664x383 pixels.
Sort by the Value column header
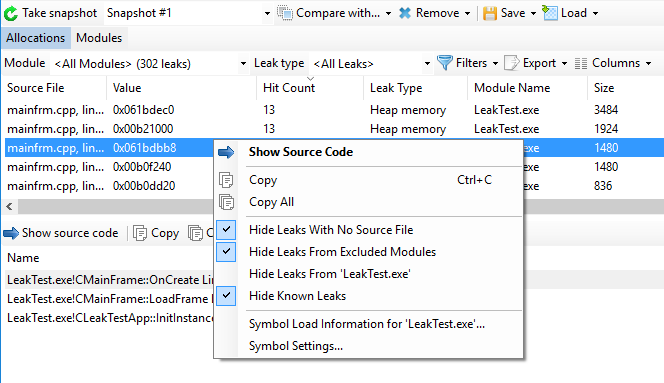point(181,88)
